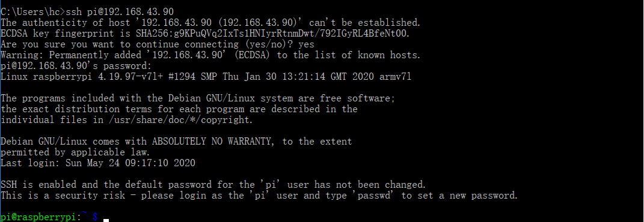Click the 'Warning: Permanently added' line
The height and width of the screenshot is (222, 644).
[x=210, y=55]
